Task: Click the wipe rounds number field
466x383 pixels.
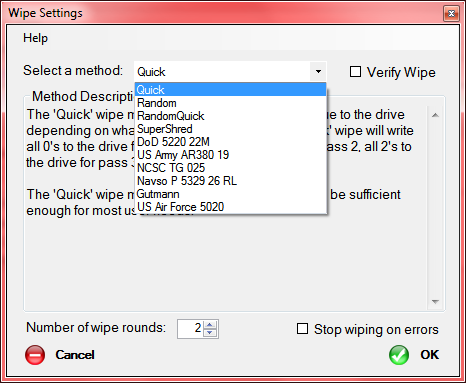Action: point(190,329)
